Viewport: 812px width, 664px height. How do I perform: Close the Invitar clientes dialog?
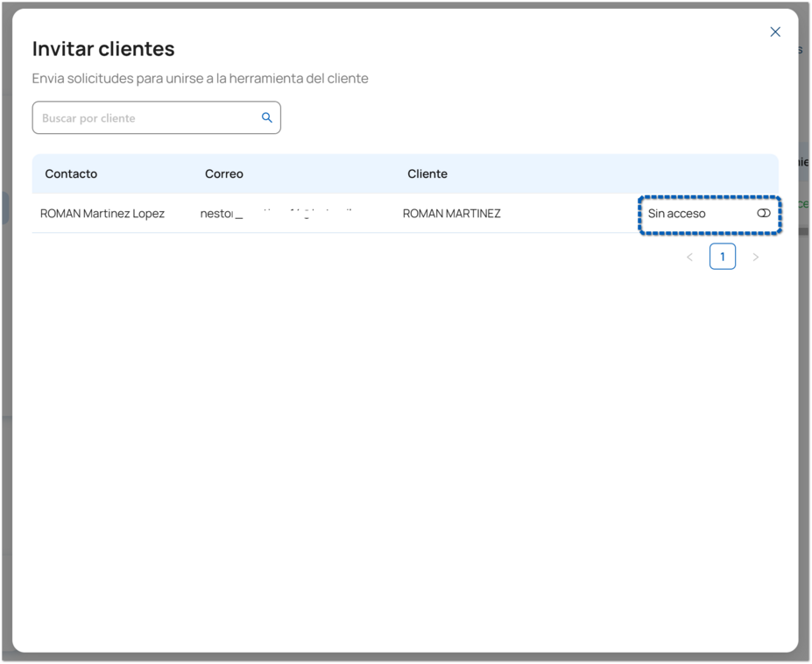tap(774, 32)
